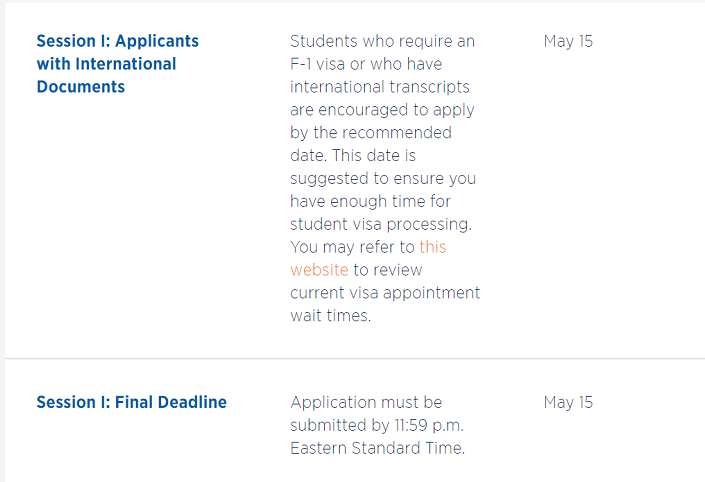705x482 pixels.
Task: Click the "wait times." text
Action: (x=330, y=316)
